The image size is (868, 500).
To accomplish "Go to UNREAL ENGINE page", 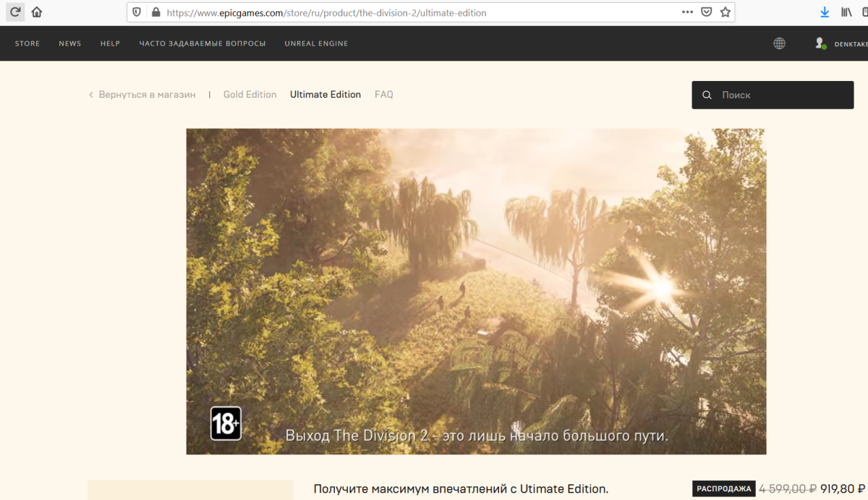I will [x=316, y=43].
